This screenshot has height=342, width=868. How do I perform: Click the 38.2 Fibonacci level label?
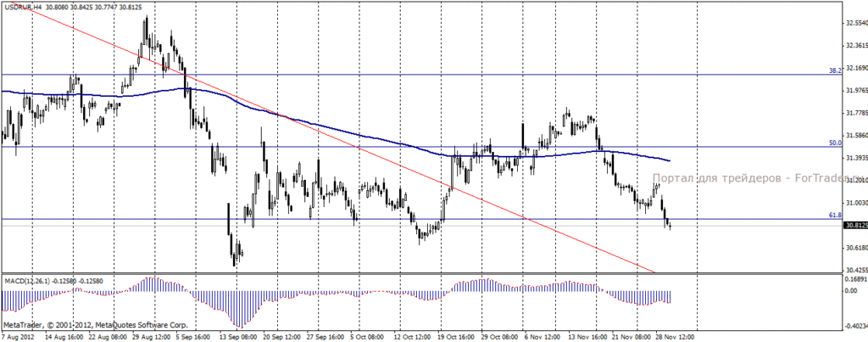(835, 70)
